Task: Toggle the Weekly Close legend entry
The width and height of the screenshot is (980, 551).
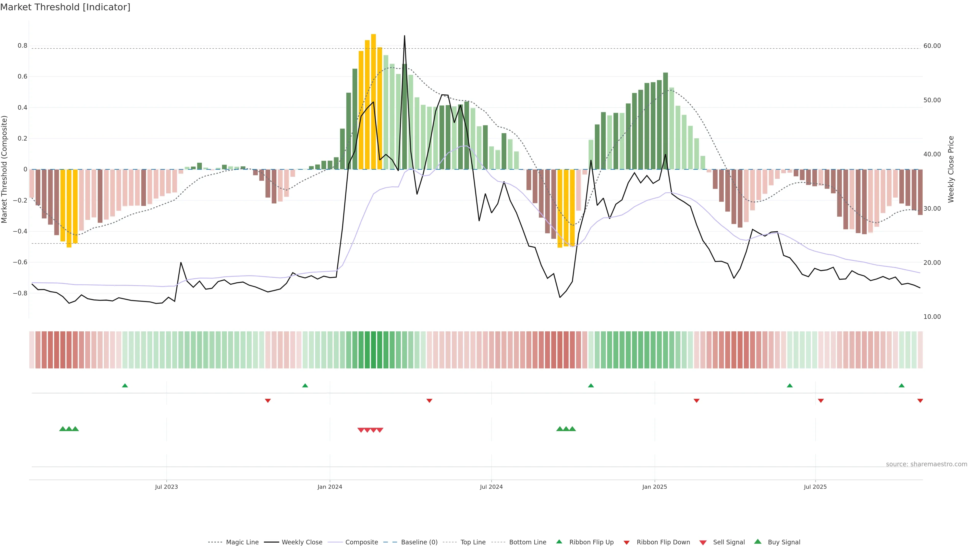Action: 302,542
